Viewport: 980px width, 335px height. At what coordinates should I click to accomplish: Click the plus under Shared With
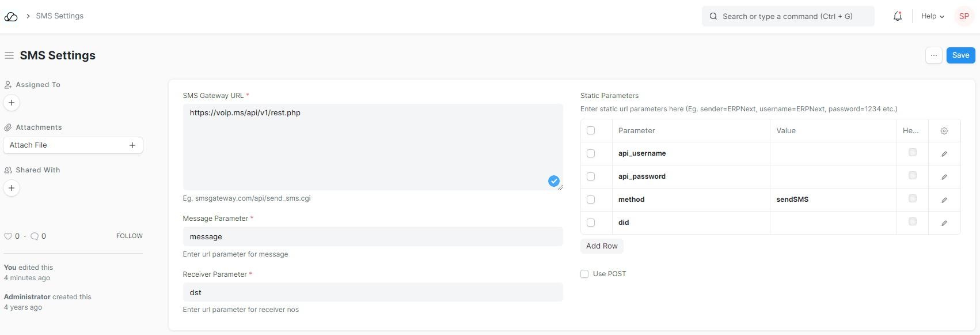click(12, 188)
